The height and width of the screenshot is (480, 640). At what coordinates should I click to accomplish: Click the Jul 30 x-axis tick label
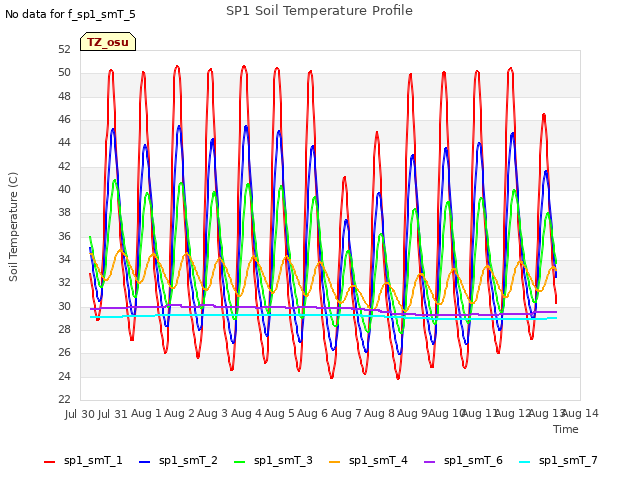[x=80, y=414]
